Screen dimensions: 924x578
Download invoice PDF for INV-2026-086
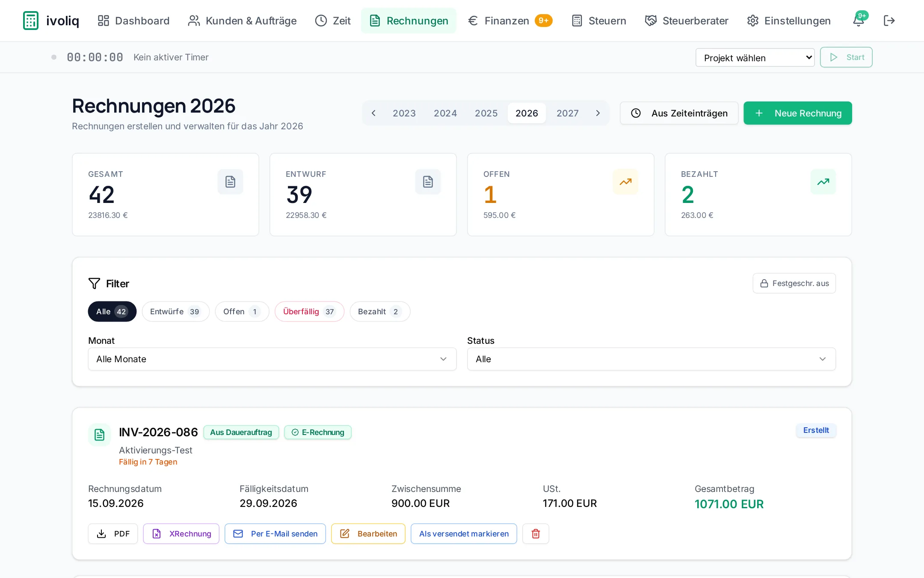coord(113,533)
